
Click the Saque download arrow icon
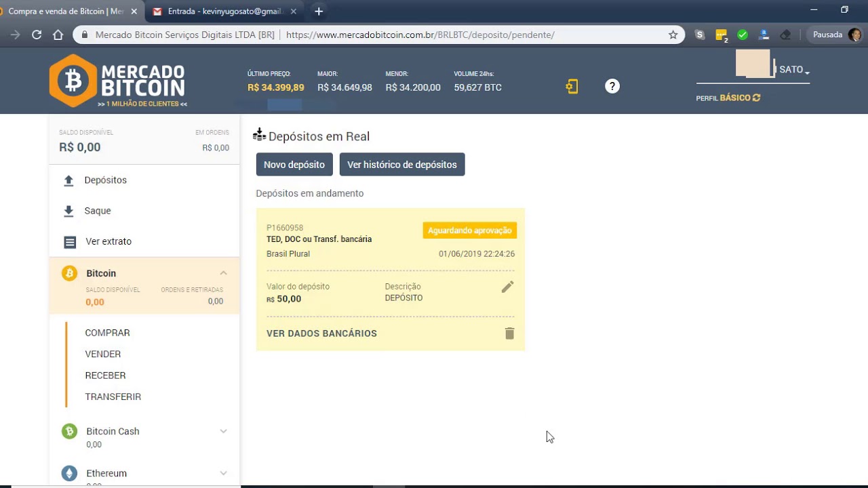[x=68, y=211]
